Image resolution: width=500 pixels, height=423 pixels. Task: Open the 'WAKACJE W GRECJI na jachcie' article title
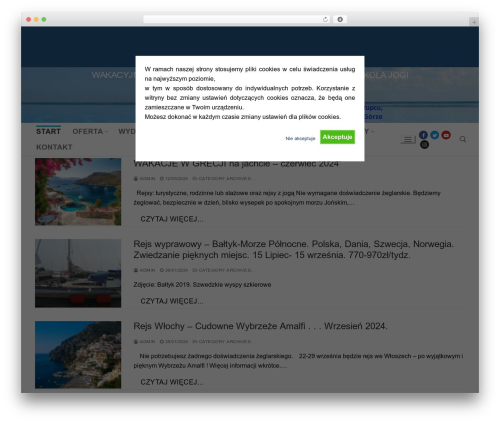click(x=236, y=164)
